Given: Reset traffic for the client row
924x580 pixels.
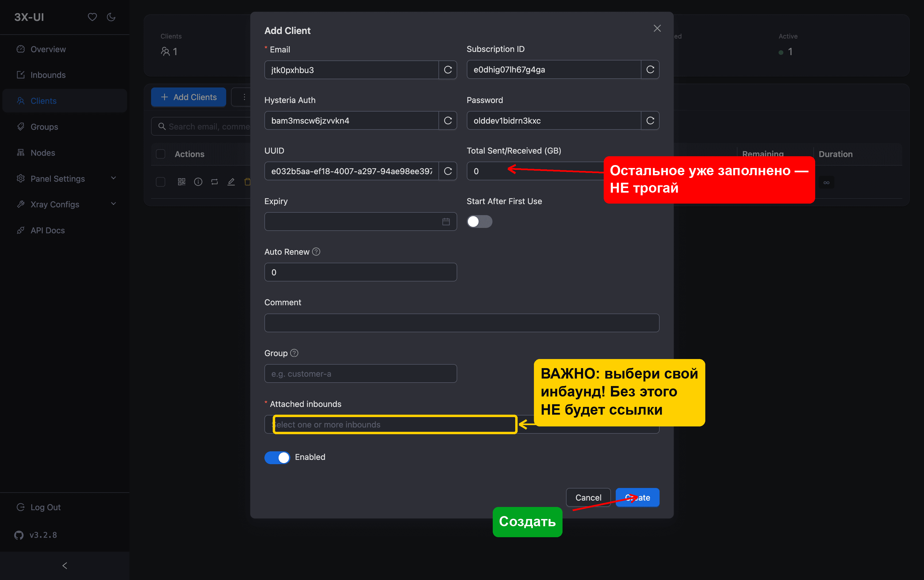Looking at the screenshot, I should tap(215, 182).
